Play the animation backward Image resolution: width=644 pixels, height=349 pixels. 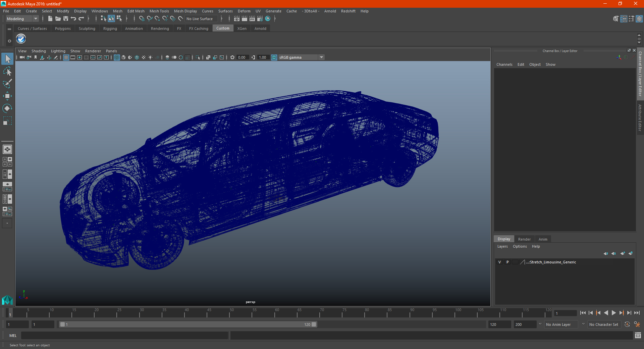pyautogui.click(x=606, y=313)
